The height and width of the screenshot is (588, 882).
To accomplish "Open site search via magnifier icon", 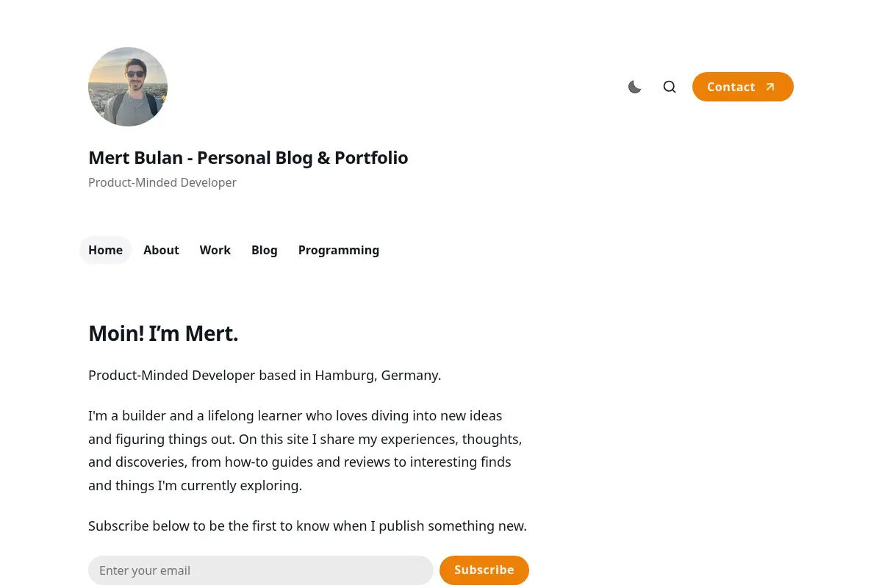I will (x=670, y=87).
